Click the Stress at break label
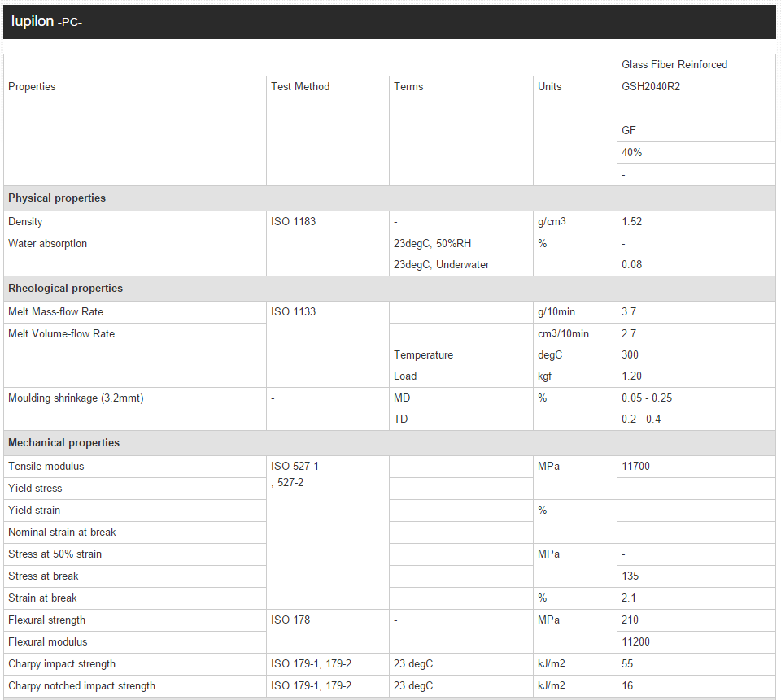The image size is (781, 700). [x=43, y=576]
